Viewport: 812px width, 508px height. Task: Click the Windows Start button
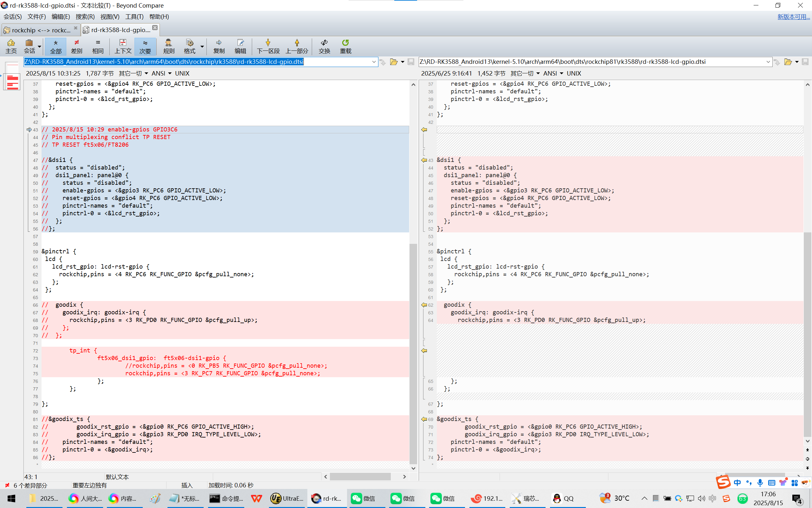pyautogui.click(x=11, y=498)
